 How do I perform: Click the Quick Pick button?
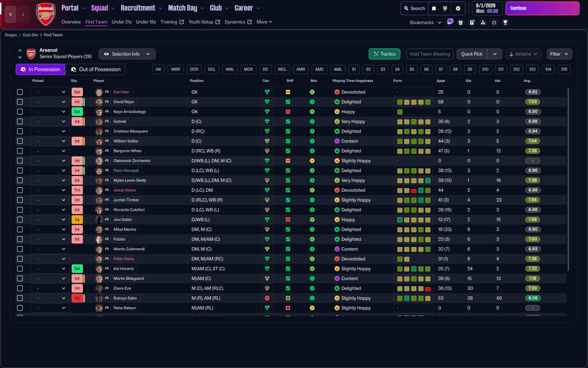(x=472, y=54)
